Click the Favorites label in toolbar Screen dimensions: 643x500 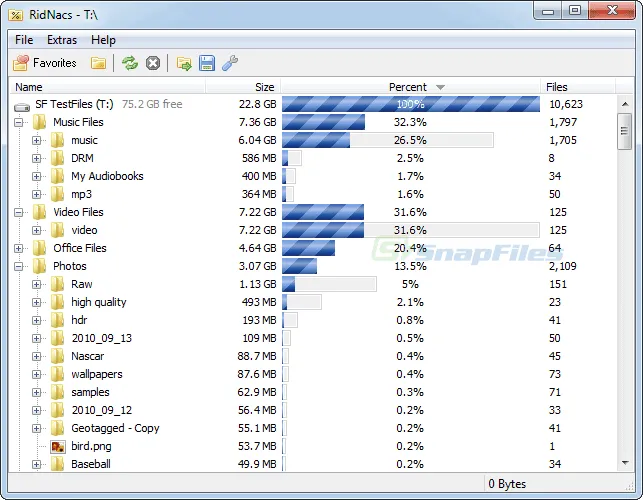55,63
